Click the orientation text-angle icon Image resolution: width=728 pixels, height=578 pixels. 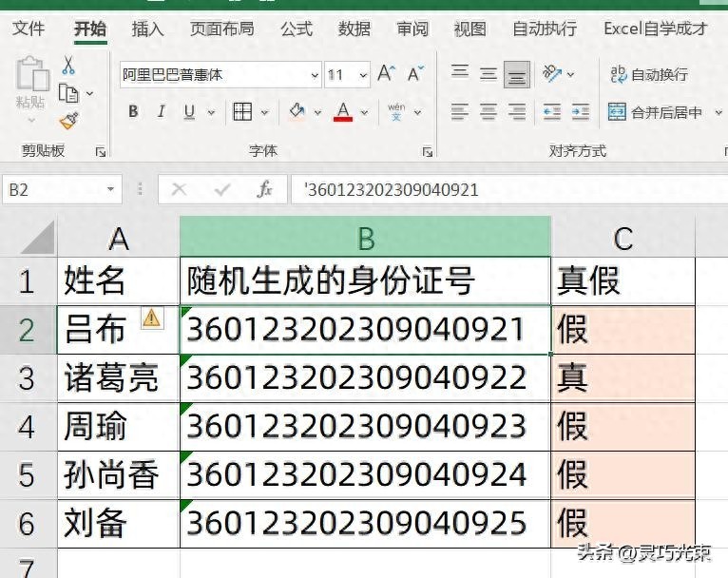(x=552, y=73)
